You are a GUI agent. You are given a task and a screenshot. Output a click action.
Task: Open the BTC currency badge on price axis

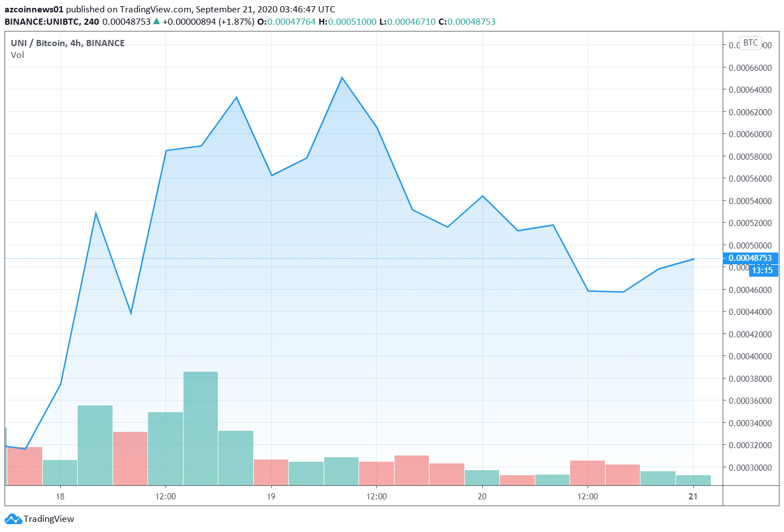[750, 43]
